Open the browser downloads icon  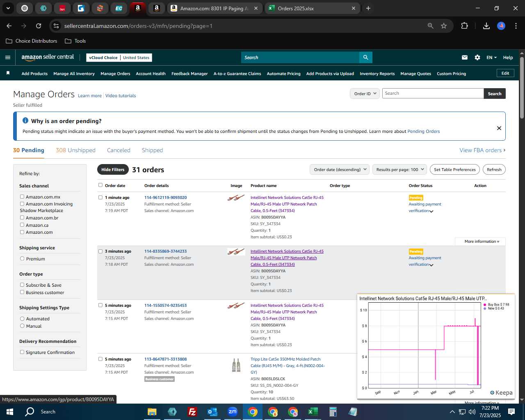pyautogui.click(x=486, y=26)
